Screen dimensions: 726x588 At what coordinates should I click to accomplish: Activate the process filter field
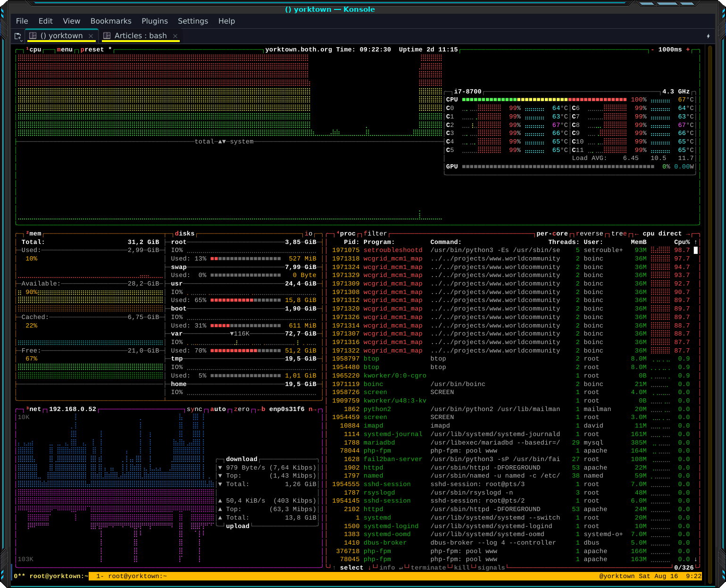(x=375, y=234)
